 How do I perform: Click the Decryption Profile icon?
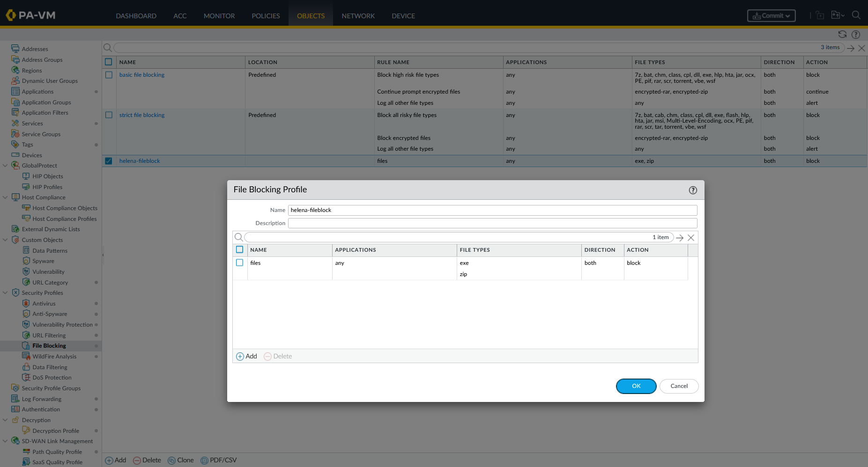[x=26, y=431]
